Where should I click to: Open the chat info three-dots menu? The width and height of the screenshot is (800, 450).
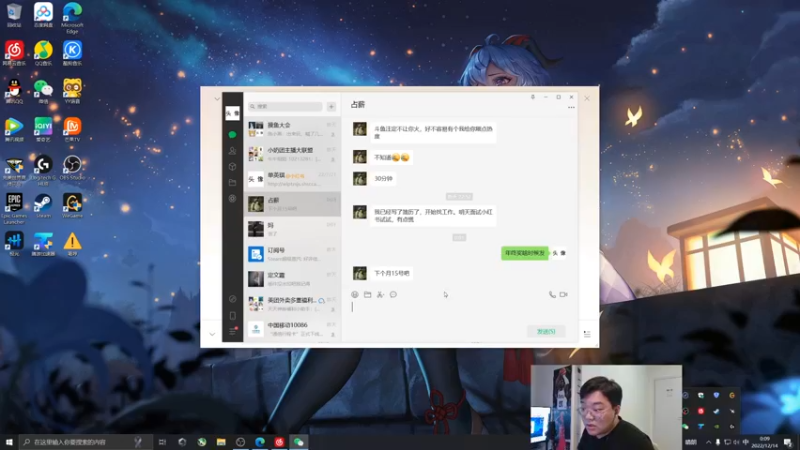571,108
